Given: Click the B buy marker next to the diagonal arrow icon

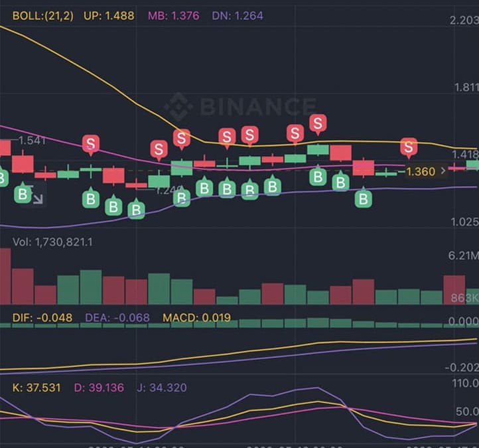Looking at the screenshot, I should [x=24, y=194].
